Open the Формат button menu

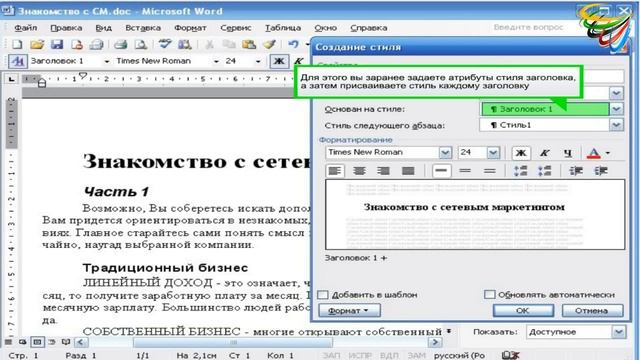pyautogui.click(x=349, y=311)
